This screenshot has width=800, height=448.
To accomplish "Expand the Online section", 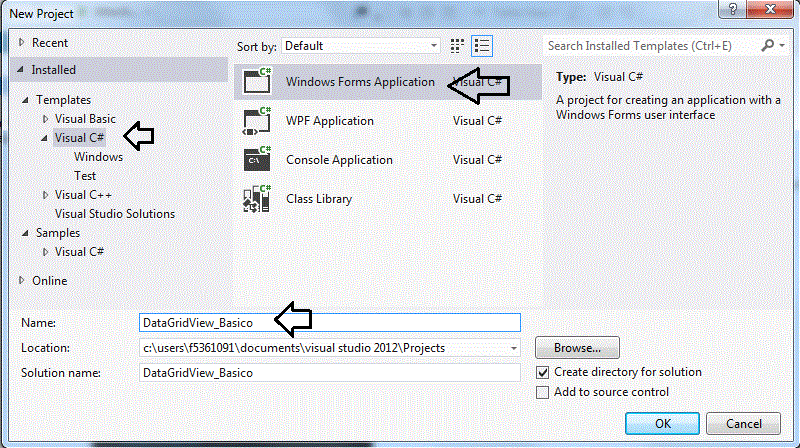I will 21,281.
